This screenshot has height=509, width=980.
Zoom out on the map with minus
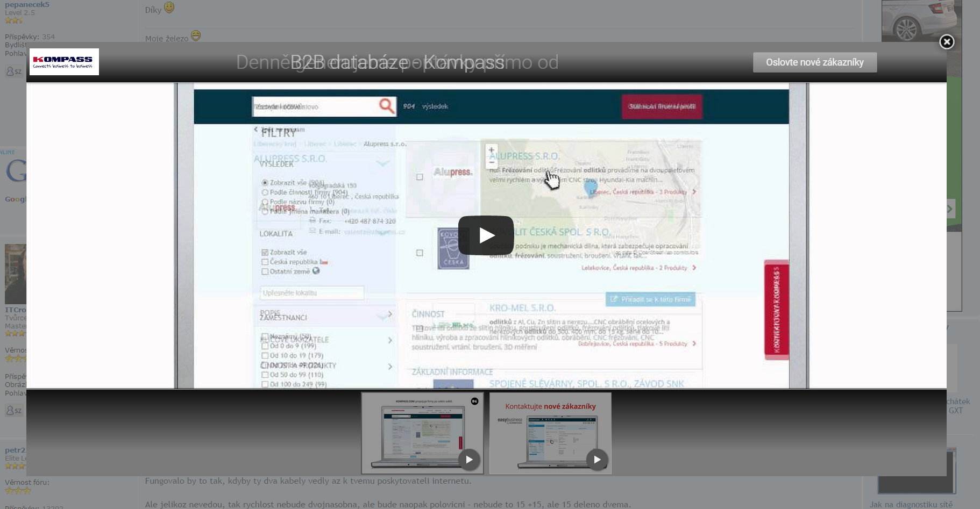coord(491,162)
